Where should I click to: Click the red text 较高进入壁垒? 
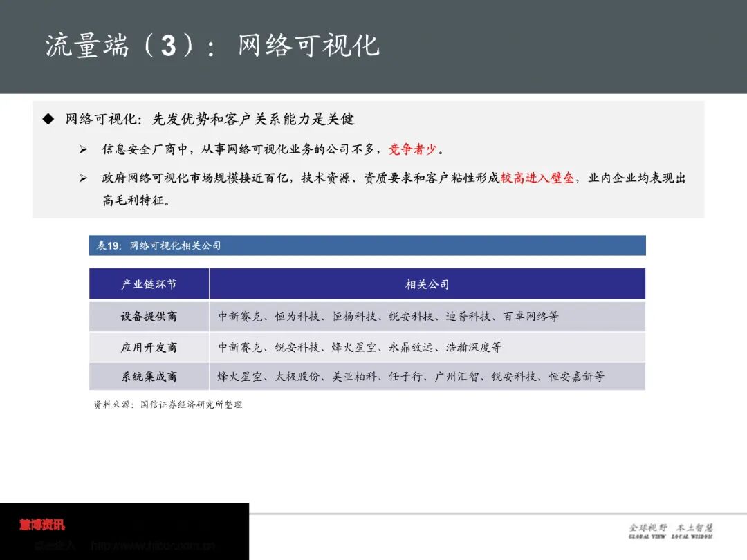[537, 178]
